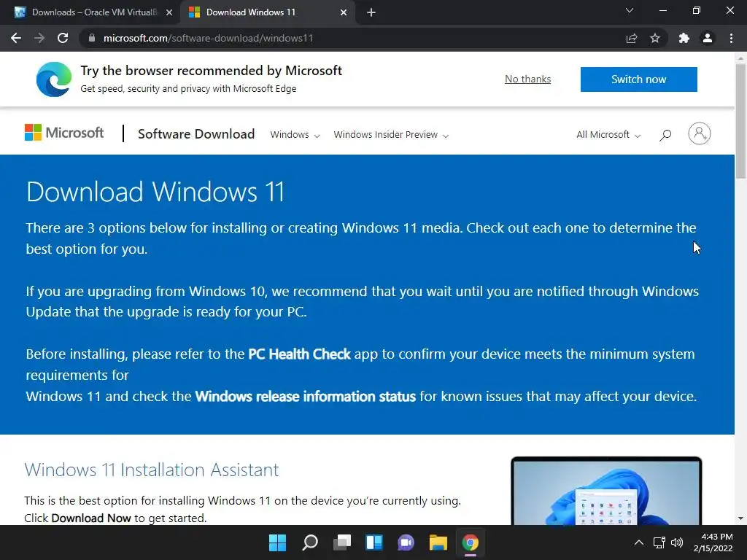Open site search magnifier icon
This screenshot has width=747, height=560.
tap(665, 135)
